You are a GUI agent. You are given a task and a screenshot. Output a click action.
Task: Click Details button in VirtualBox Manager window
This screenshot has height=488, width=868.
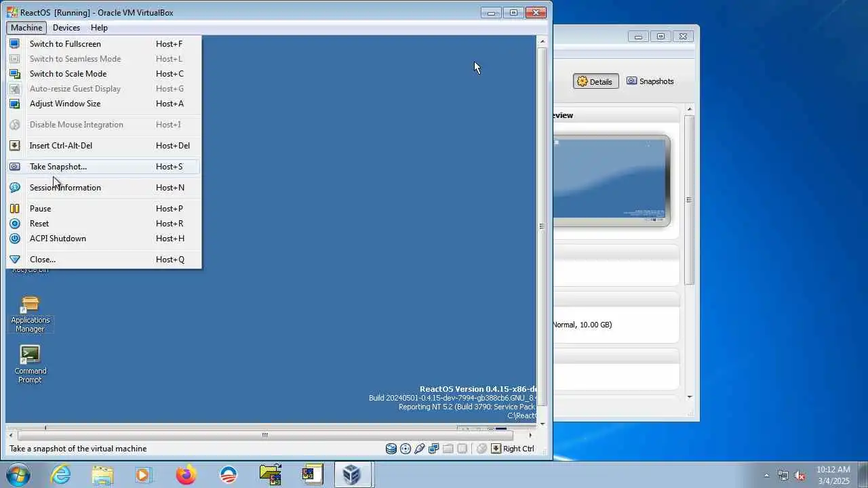coord(595,81)
